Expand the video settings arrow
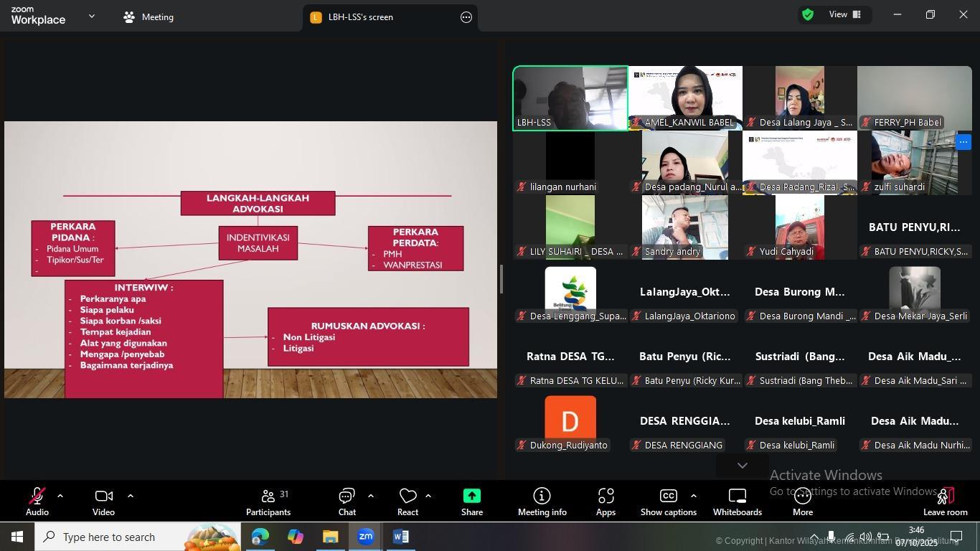The height and width of the screenshot is (551, 980). click(130, 496)
